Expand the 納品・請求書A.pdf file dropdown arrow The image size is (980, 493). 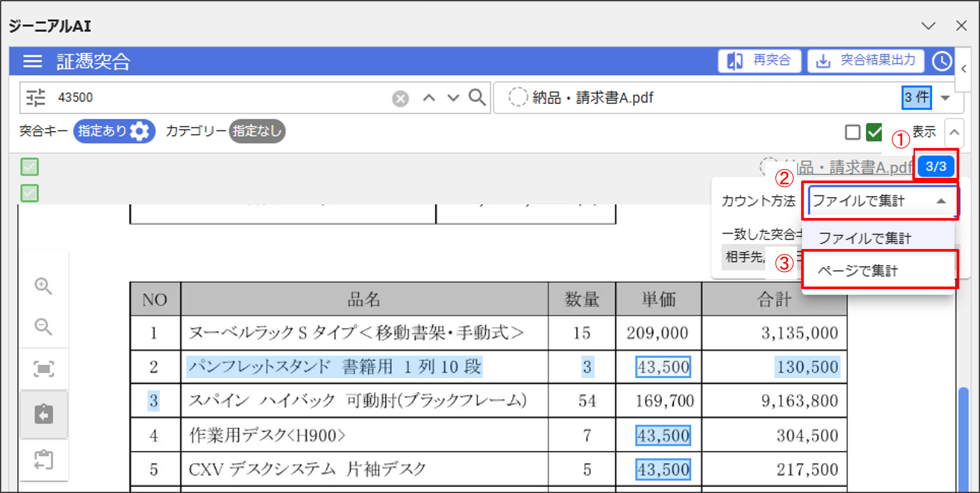946,98
